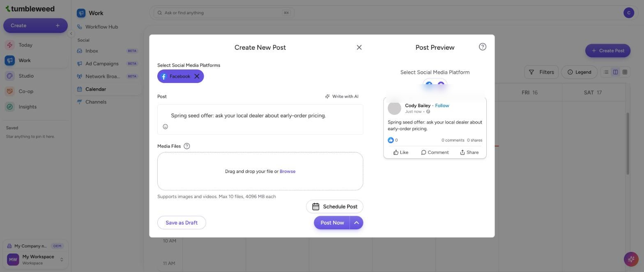The height and width of the screenshot is (272, 644).
Task: Open Channels in Social menu
Action: (x=108, y=102)
